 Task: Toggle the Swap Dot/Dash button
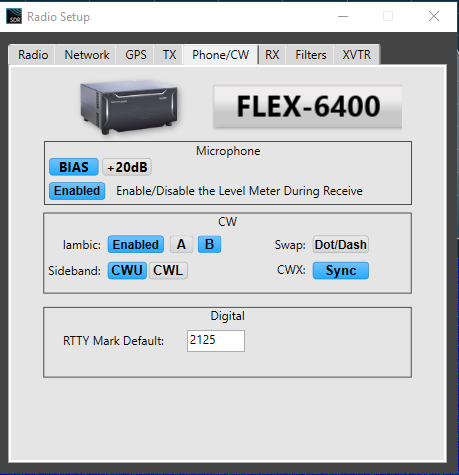341,245
